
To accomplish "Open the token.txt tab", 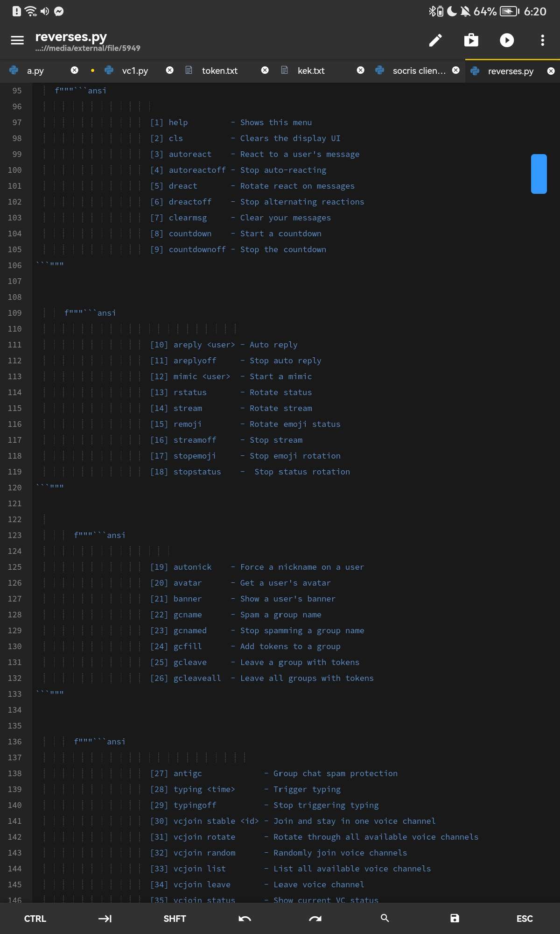I will (219, 71).
